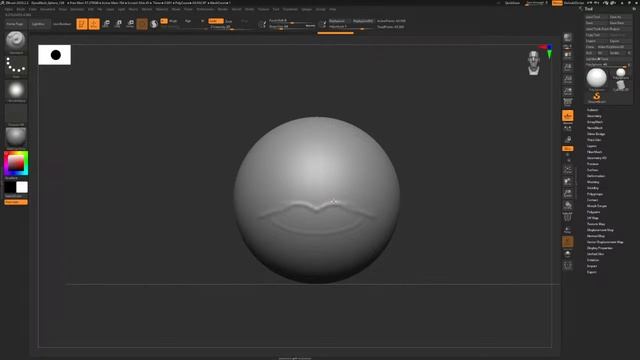The width and height of the screenshot is (640, 360).
Task: Expand the NanoMesh subpalette
Action: [x=595, y=128]
